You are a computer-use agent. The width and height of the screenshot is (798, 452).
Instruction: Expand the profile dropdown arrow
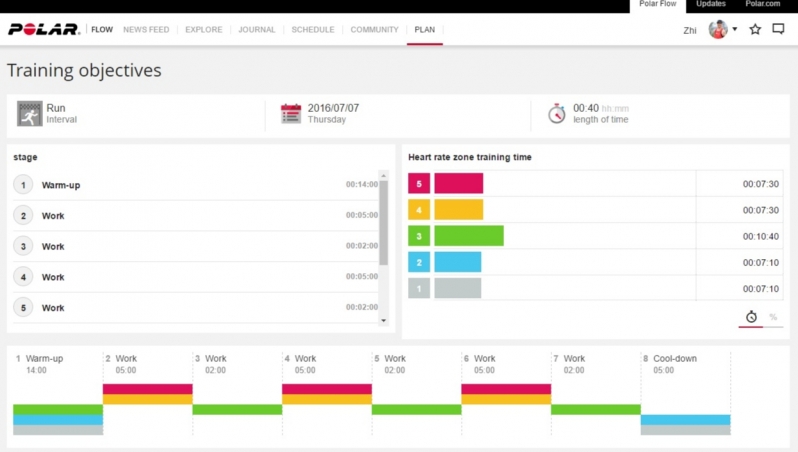[735, 30]
